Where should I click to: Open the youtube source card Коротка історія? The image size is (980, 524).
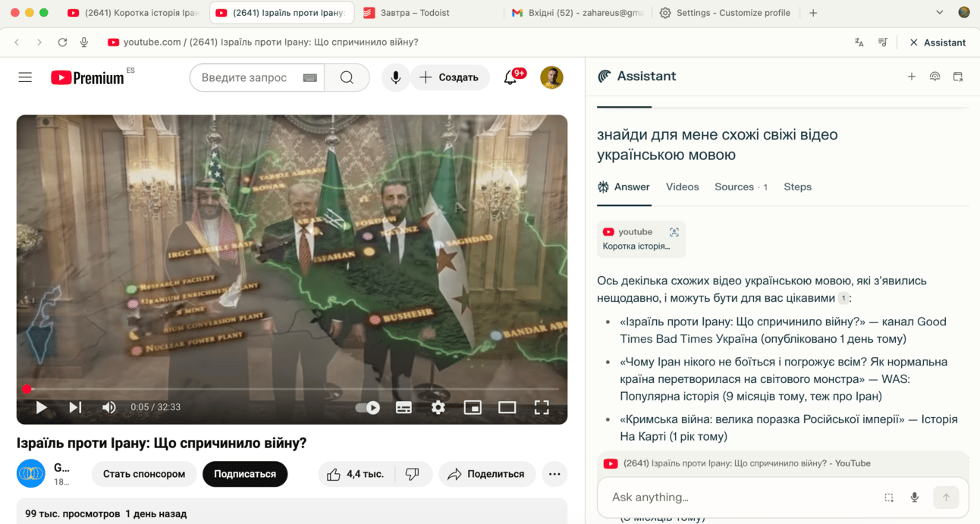pyautogui.click(x=641, y=239)
